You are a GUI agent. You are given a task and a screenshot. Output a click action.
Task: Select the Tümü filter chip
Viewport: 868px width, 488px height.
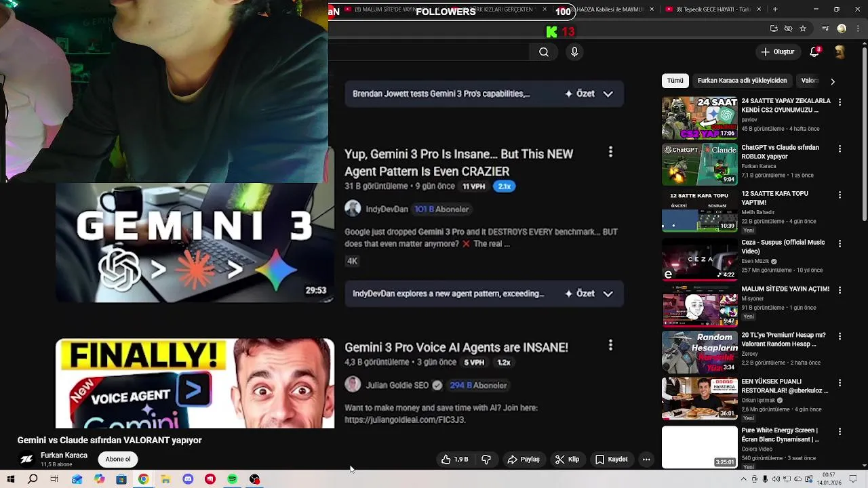(675, 81)
